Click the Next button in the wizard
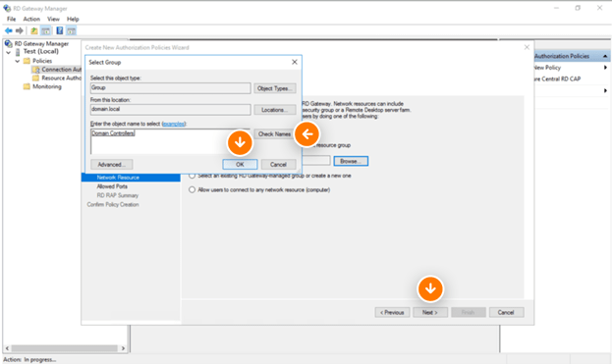The image size is (612, 364). pos(430,312)
